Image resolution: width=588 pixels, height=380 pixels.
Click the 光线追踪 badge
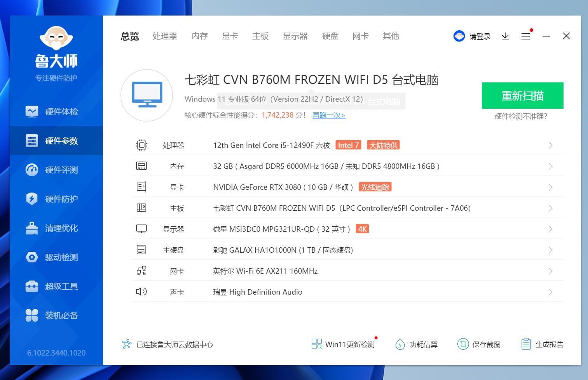pyautogui.click(x=375, y=187)
